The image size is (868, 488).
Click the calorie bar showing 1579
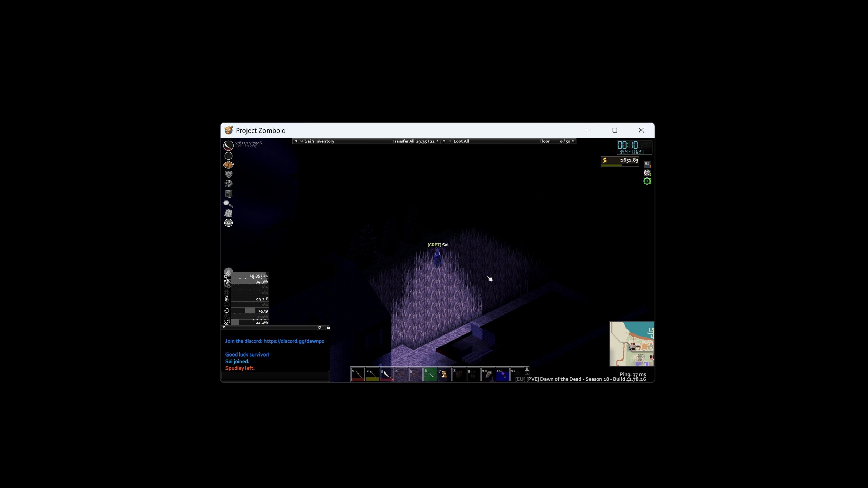(x=250, y=311)
